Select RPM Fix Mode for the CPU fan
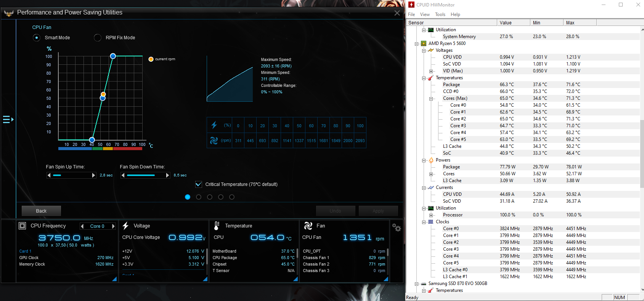The image size is (644, 301). pos(98,38)
